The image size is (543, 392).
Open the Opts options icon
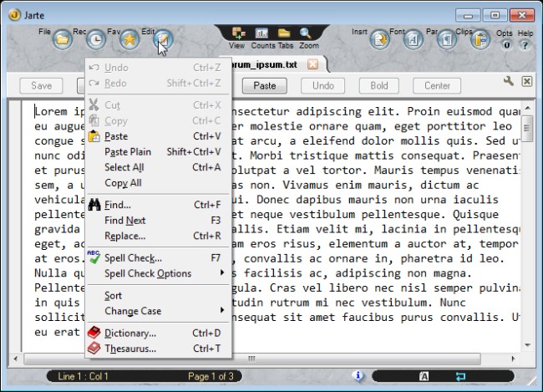tap(506, 45)
